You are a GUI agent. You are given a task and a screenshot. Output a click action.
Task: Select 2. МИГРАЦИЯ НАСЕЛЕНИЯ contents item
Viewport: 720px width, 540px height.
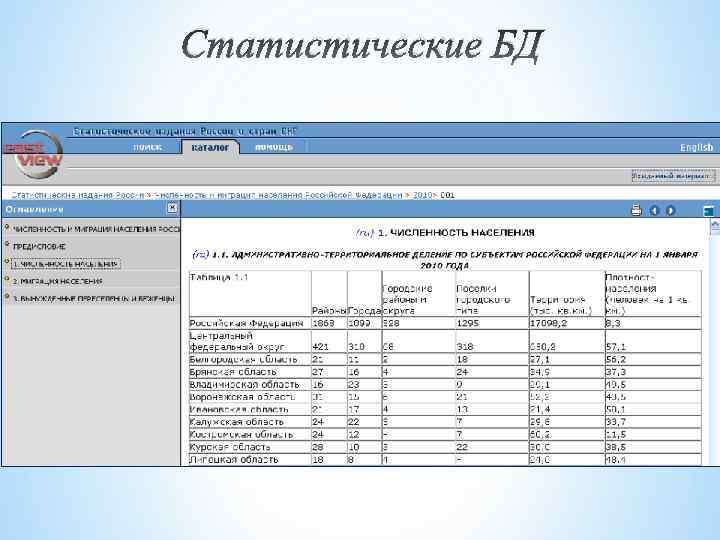point(57,281)
